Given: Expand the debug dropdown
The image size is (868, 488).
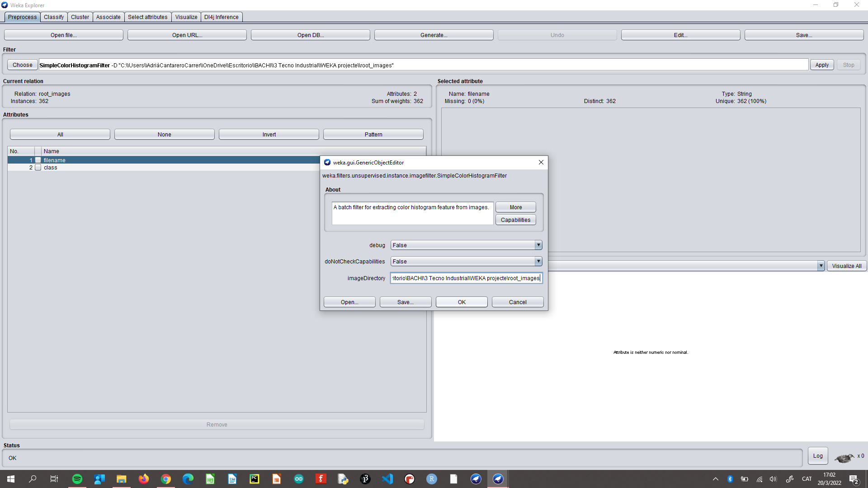Looking at the screenshot, I should (538, 245).
